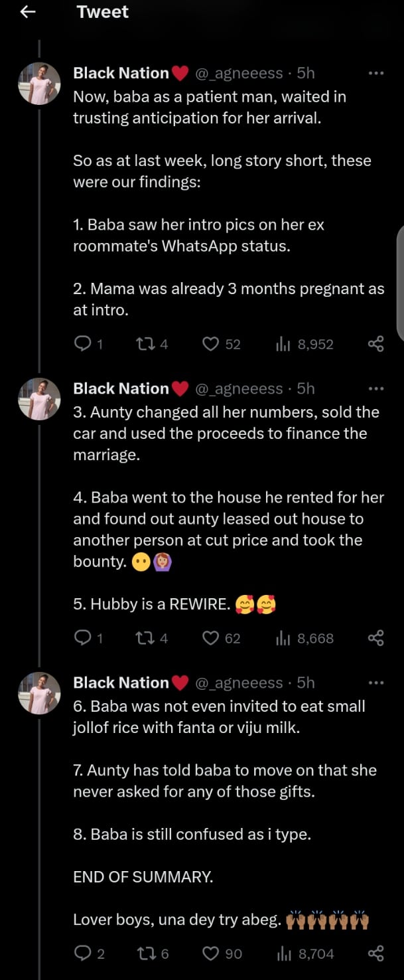
Task: Share the tweet with 8,668 views
Action: (375, 638)
